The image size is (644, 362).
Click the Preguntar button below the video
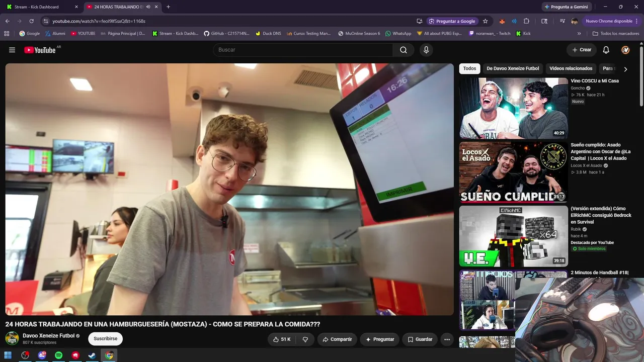click(380, 339)
